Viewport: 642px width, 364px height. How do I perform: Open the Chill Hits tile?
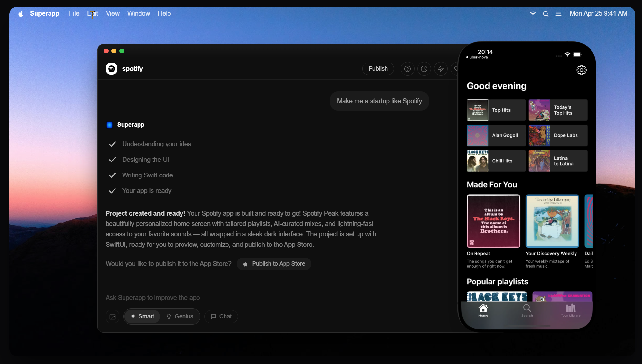(496, 161)
